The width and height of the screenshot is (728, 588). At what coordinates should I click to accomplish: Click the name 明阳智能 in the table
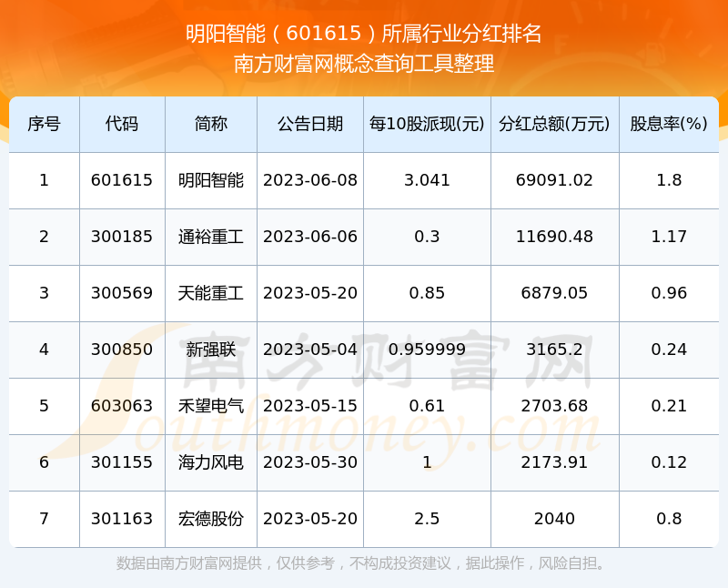tap(211, 180)
